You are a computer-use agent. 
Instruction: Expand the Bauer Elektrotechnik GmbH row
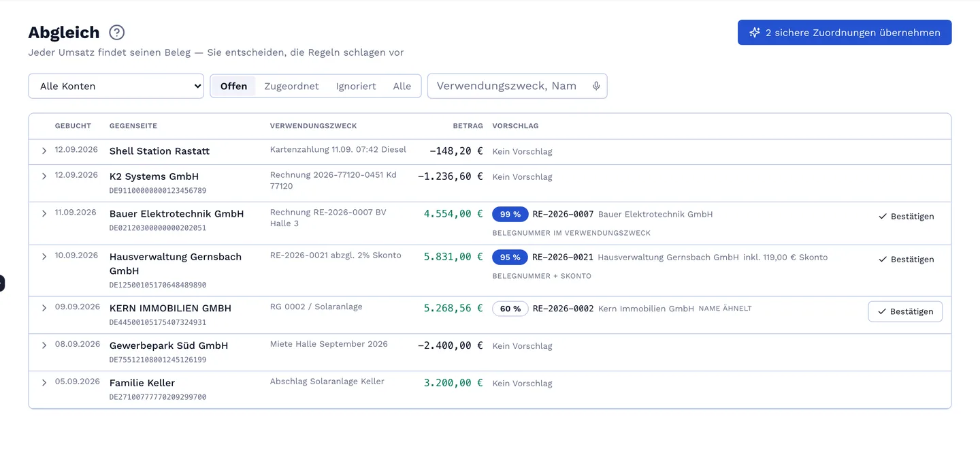click(x=44, y=213)
